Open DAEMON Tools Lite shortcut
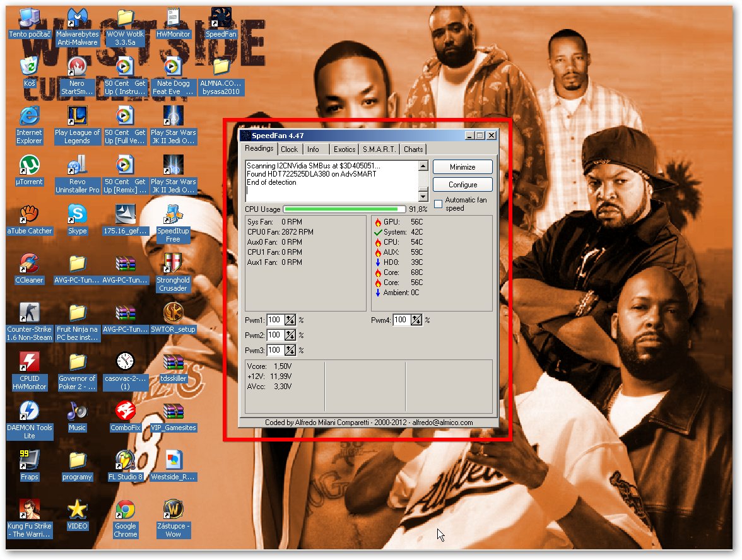The height and width of the screenshot is (560, 742). click(x=29, y=421)
